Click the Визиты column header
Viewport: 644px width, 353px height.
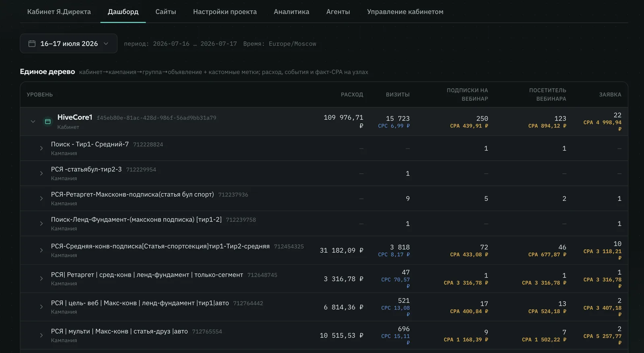pyautogui.click(x=398, y=94)
